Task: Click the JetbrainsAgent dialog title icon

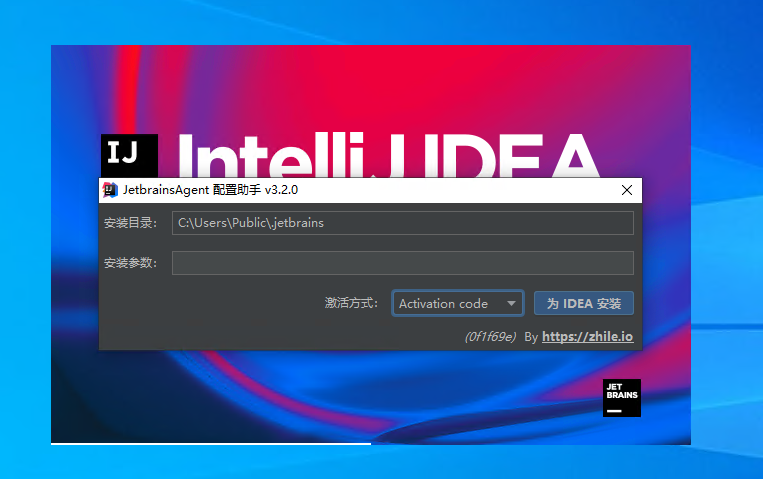Action: click(110, 190)
